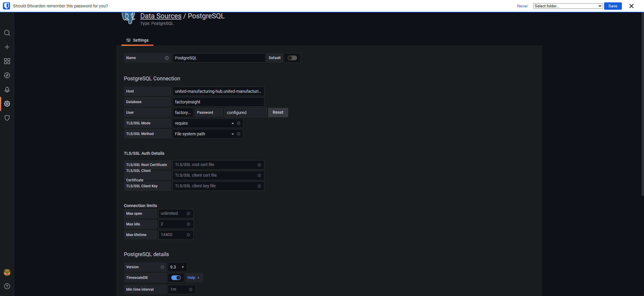Open the Server Admin shield icon
Image resolution: width=644 pixels, height=296 pixels.
[7, 118]
